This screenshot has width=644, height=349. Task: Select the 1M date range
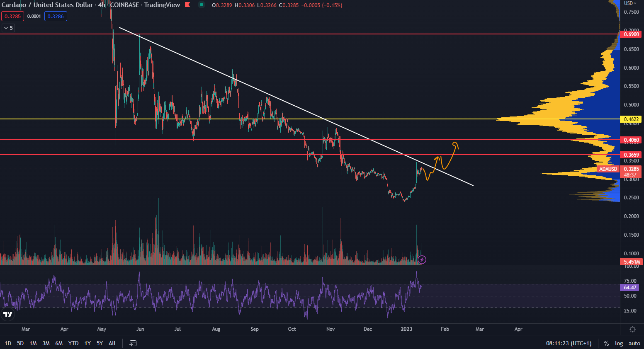(33, 343)
